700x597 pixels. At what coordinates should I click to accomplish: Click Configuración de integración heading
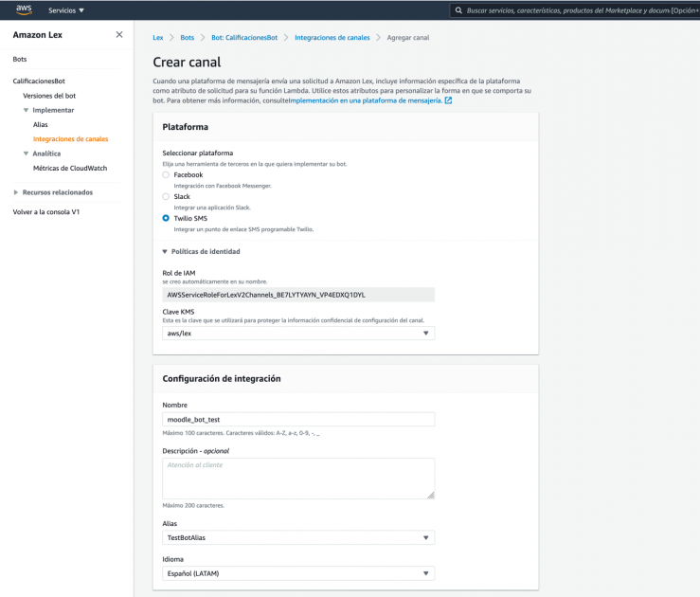[222, 379]
